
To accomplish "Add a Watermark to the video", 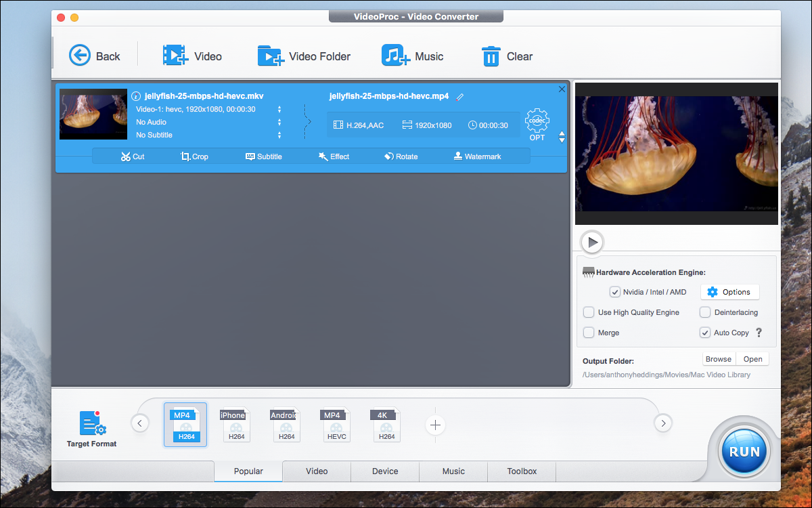I will pos(477,156).
